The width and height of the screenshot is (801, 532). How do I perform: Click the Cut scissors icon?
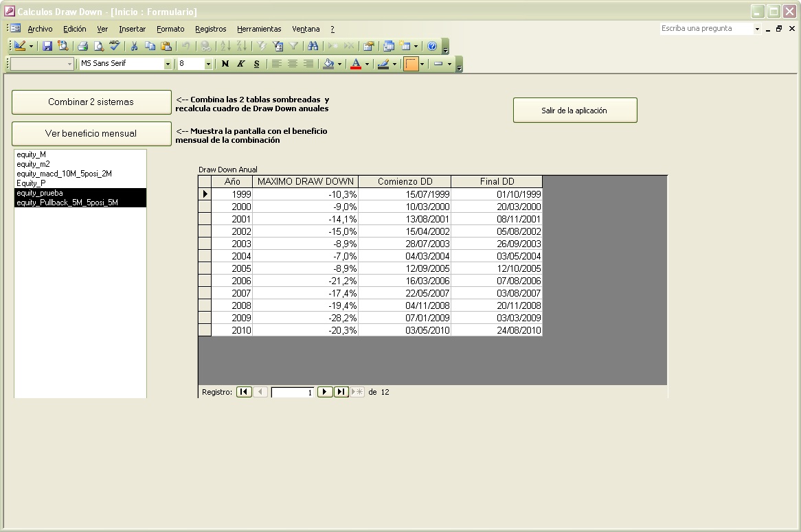click(x=134, y=46)
